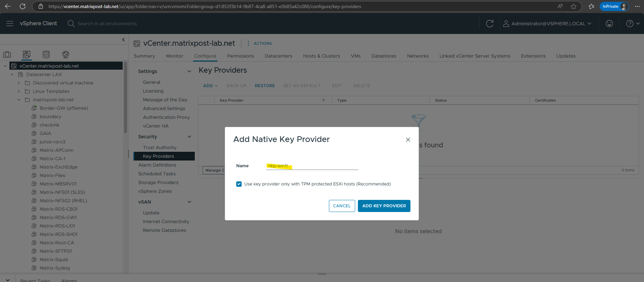
Task: Toggle TPM protected ESXi hosts checkbox
Action: 239,184
